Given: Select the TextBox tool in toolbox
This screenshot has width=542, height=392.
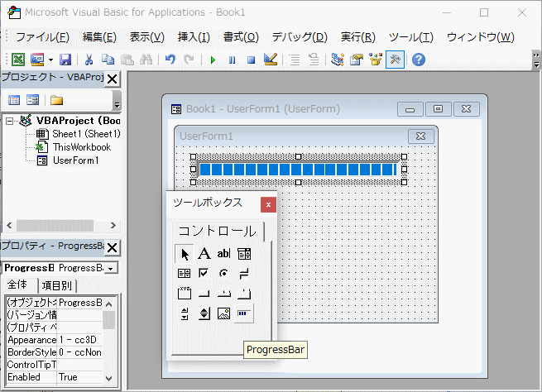Looking at the screenshot, I should point(223,254).
